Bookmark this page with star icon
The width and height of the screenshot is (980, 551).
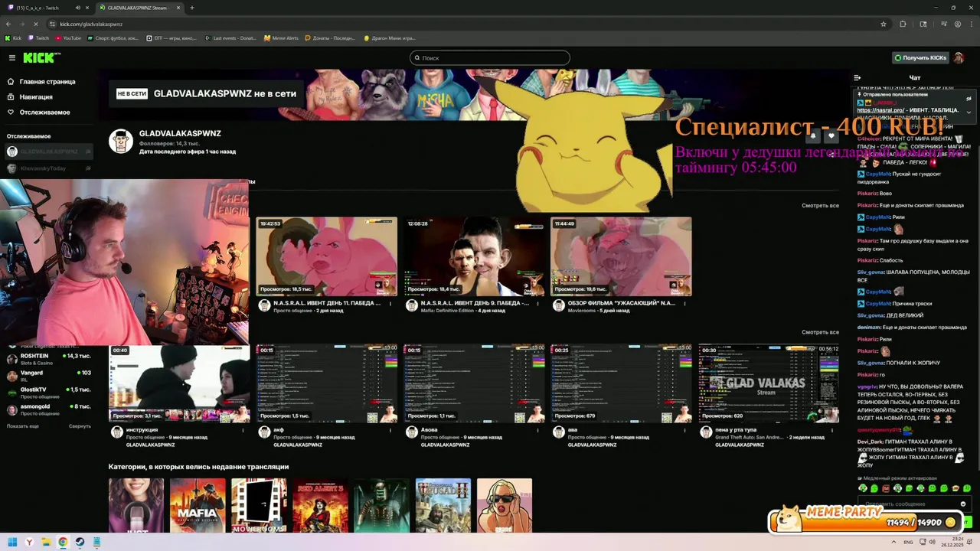point(884,24)
